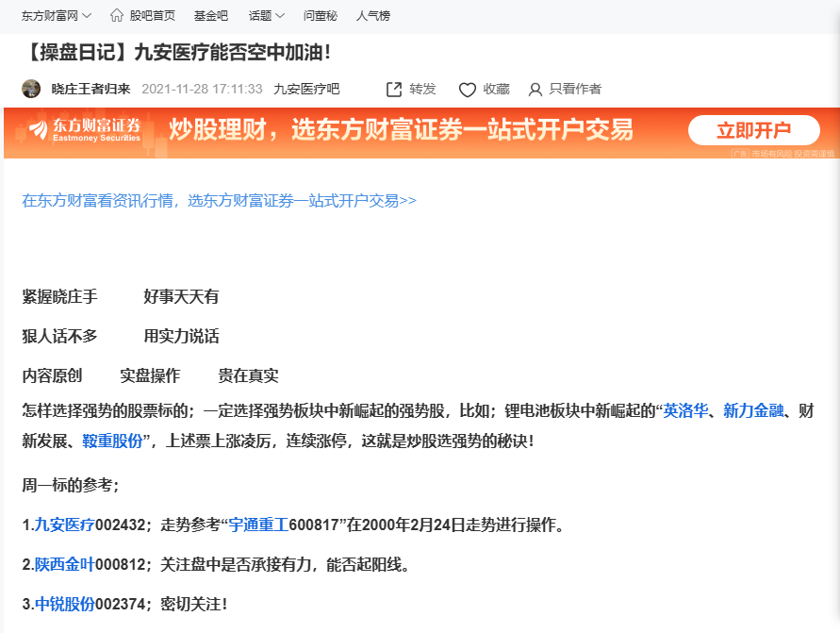Viewport: 840px width, 633px height.
Task: Click the home icon beside 股吧首页
Action: coord(116,15)
